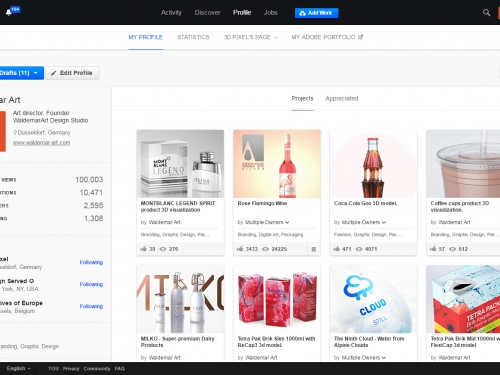
Task: Click thumbs-up icon on Montblanc card
Action: coord(144,249)
